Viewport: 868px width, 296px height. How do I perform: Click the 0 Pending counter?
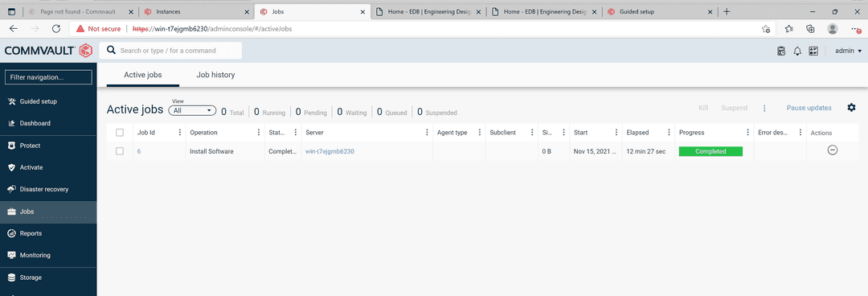[311, 112]
